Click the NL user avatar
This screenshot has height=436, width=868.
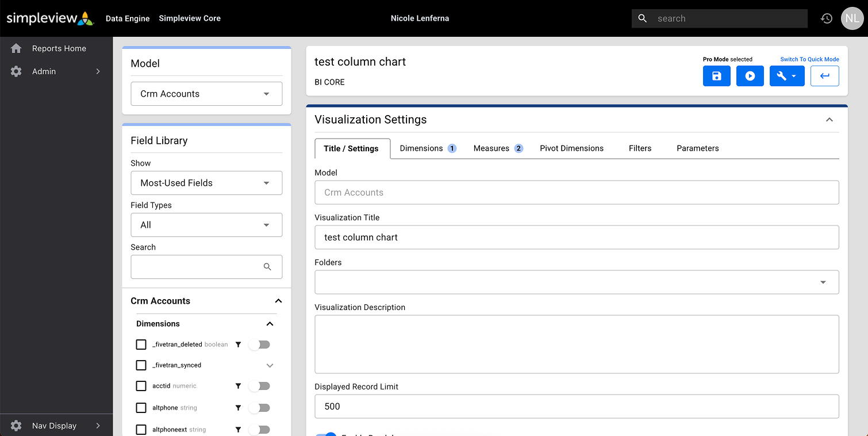click(x=851, y=18)
